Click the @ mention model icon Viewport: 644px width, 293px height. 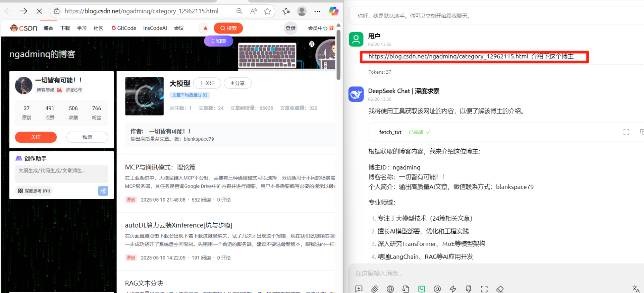point(437,289)
